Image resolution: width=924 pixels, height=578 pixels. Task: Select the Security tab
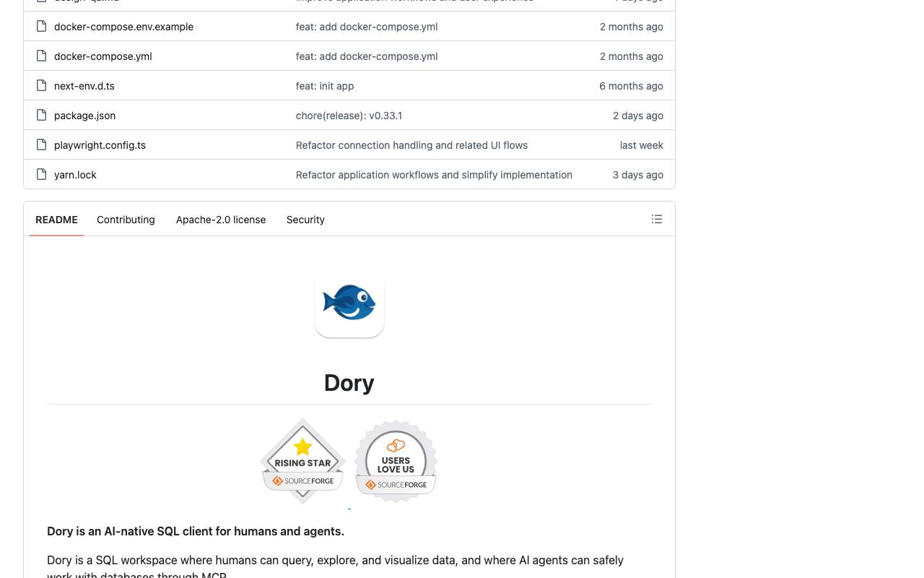pos(305,220)
